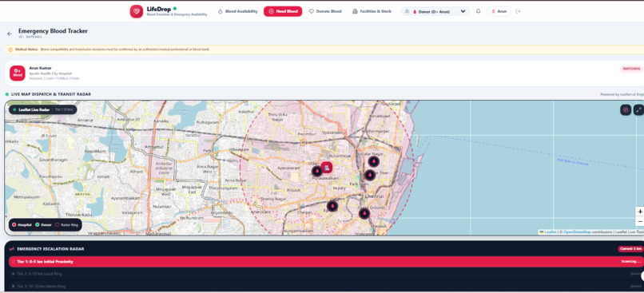
Task: Switch to Facilities & Stock
Action: coord(372,11)
